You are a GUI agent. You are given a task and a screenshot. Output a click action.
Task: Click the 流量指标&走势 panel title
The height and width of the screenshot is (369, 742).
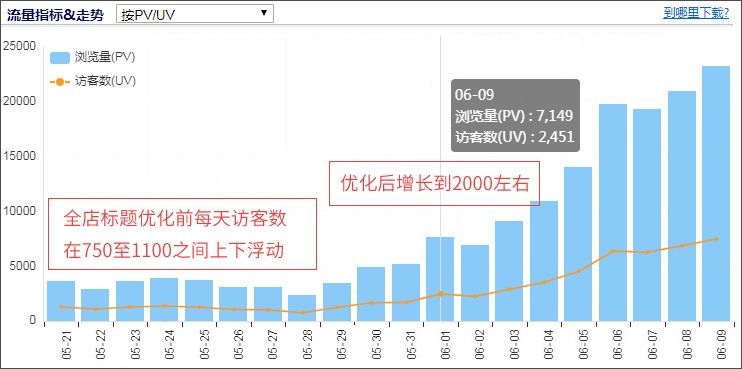pos(55,14)
